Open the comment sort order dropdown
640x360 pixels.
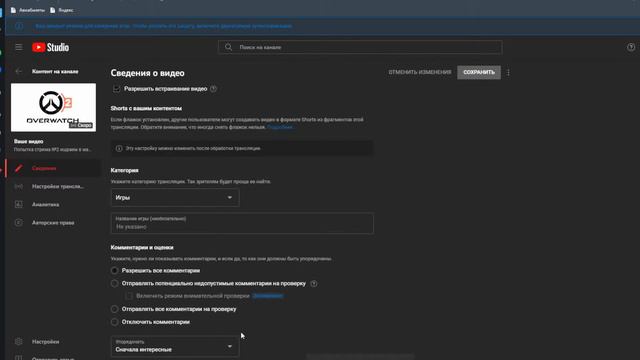coord(175,346)
